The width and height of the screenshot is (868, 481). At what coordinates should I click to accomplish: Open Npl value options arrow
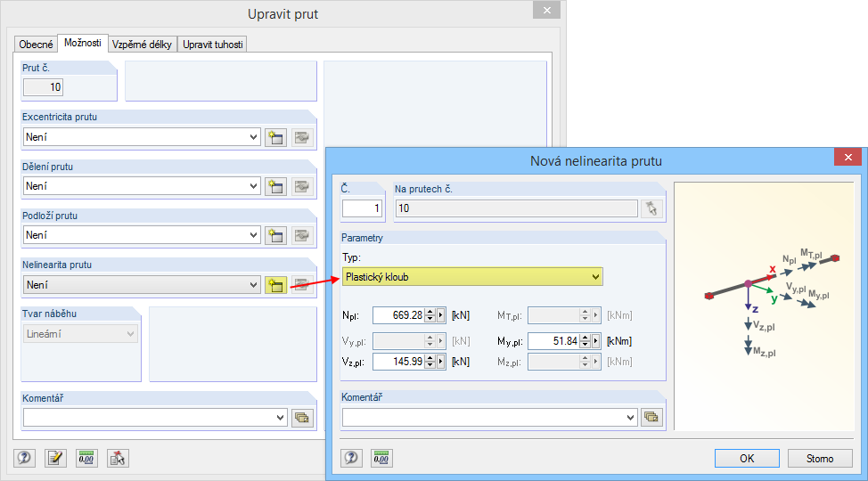440,315
